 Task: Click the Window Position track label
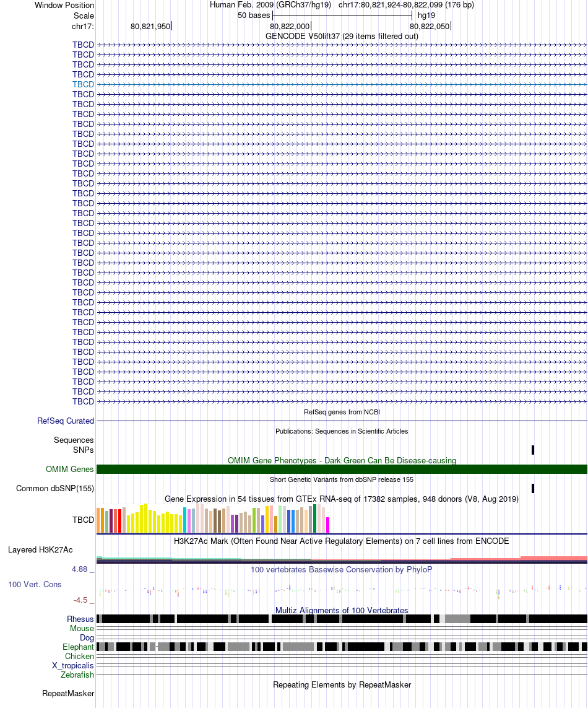(64, 6)
